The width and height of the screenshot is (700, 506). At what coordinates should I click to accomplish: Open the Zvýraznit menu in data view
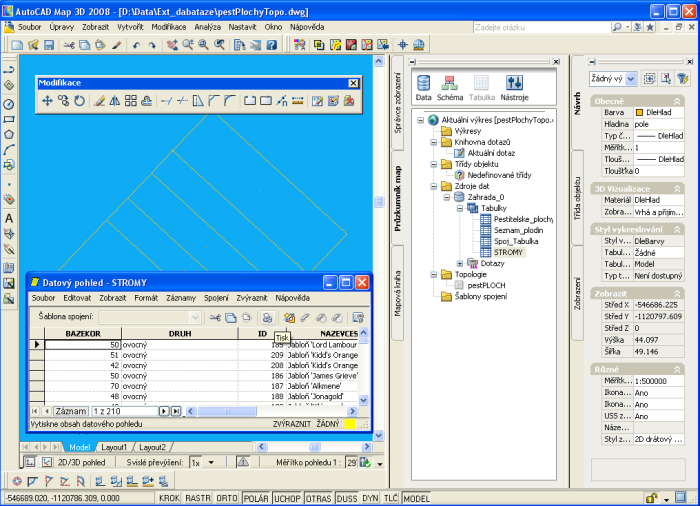(252, 298)
